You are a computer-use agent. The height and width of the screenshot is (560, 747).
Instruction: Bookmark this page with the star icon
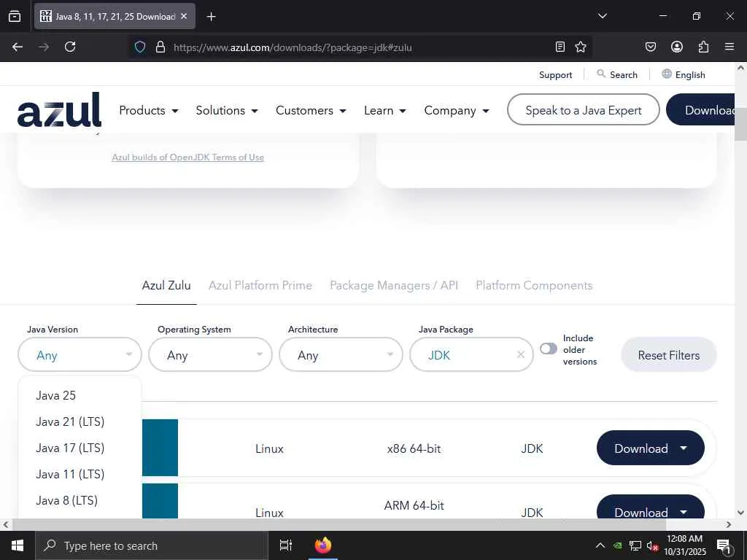pos(580,47)
